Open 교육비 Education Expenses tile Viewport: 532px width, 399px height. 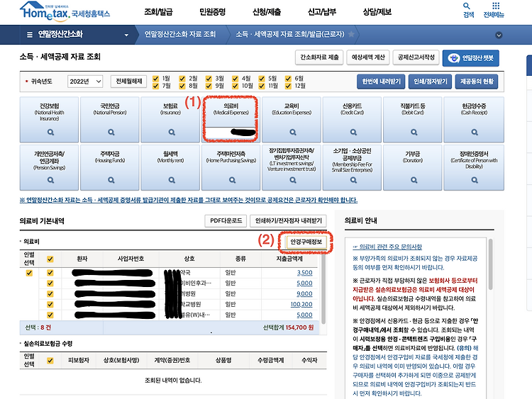(292, 119)
